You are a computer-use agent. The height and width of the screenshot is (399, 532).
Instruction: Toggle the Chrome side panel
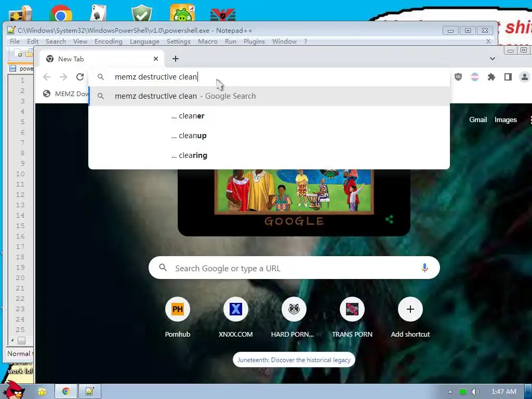[508, 77]
